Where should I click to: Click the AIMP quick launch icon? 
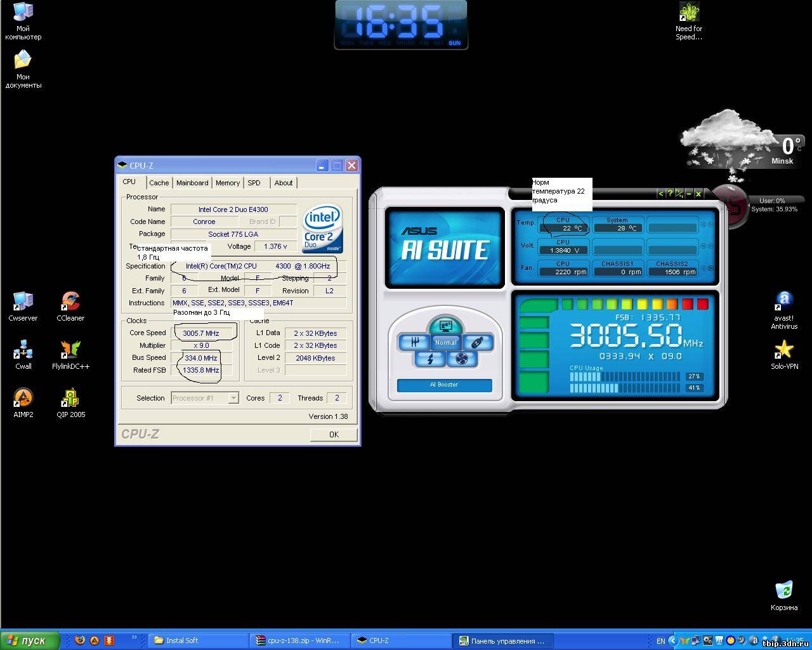click(95, 640)
